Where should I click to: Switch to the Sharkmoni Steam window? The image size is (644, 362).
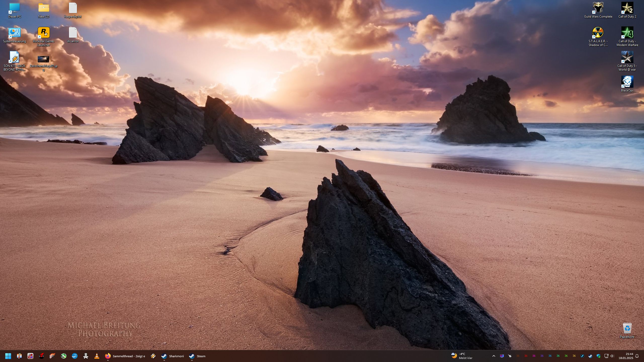pyautogui.click(x=173, y=356)
